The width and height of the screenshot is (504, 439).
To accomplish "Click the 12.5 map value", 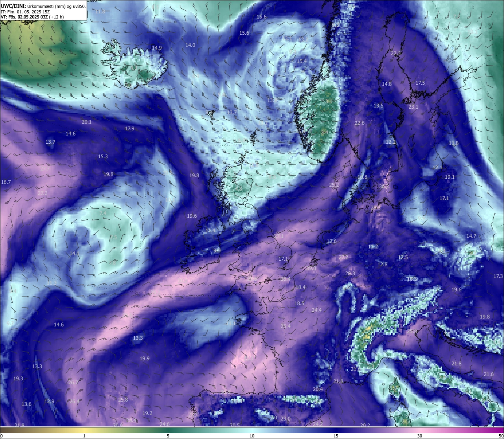I will 403,257.
